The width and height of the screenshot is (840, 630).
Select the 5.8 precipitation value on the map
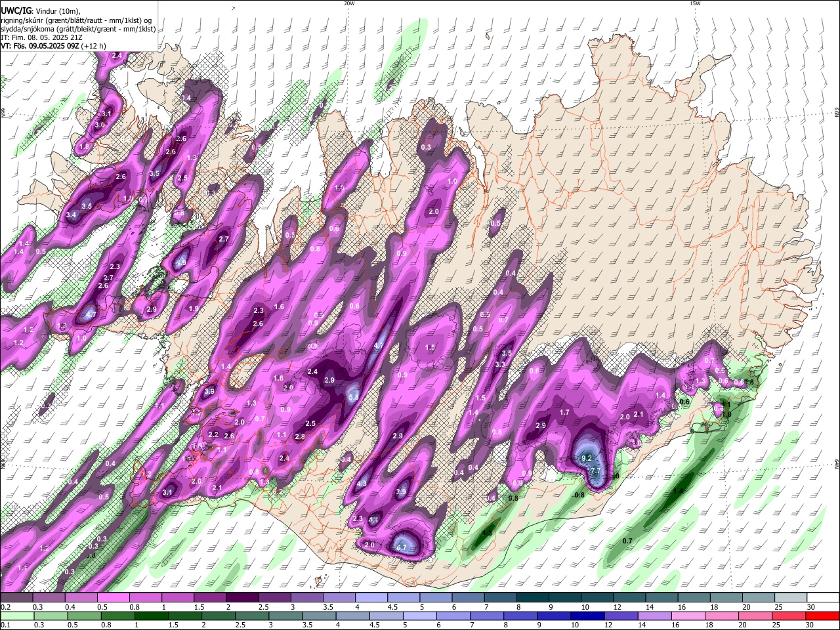point(353,397)
